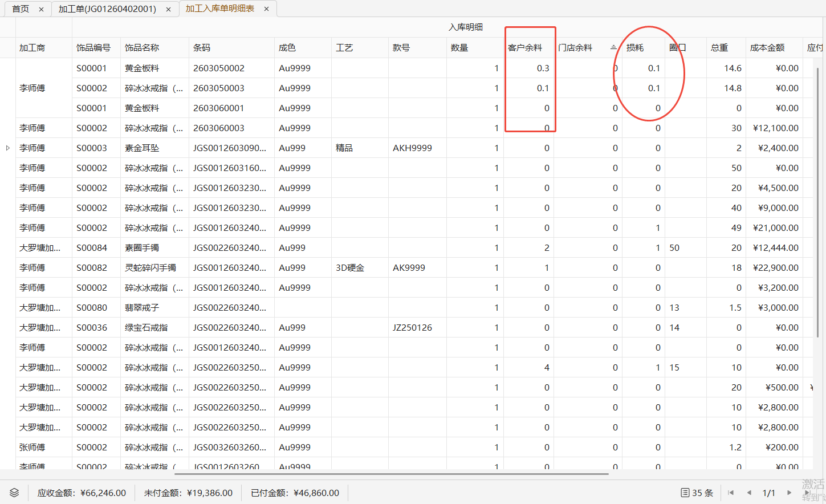
Task: Jump to first page with pagination icon
Action: 731,493
